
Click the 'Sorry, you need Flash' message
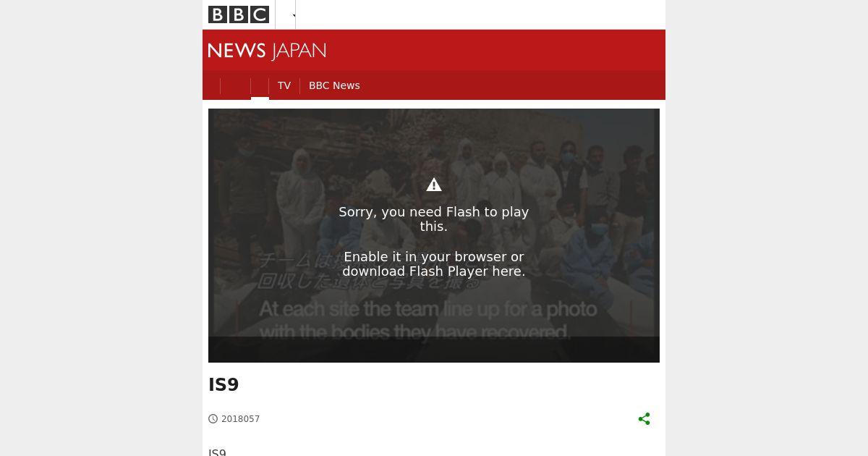[434, 219]
